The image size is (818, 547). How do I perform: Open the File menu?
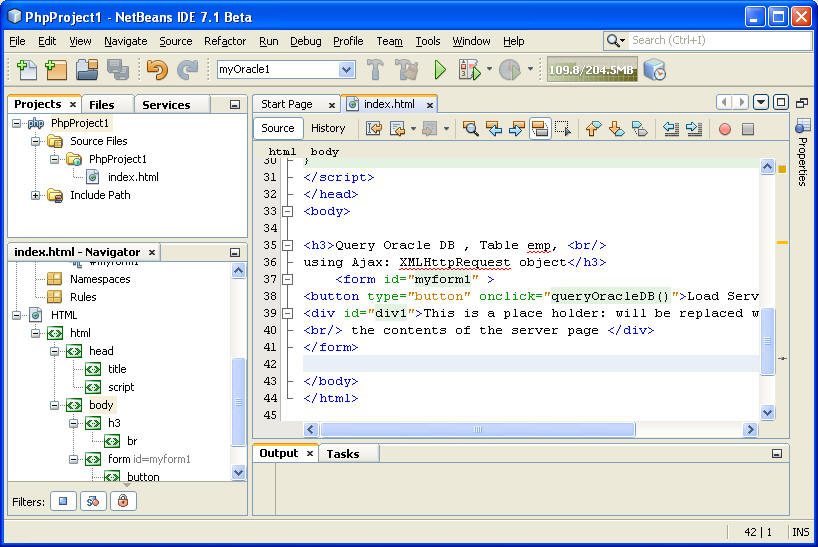coord(17,41)
